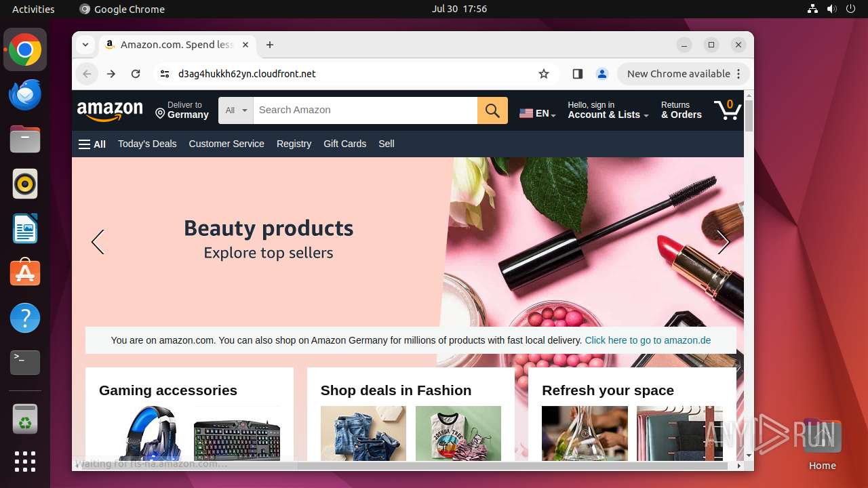Select the Amazon.com browser tab
The height and width of the screenshot is (488, 868).
[176, 45]
